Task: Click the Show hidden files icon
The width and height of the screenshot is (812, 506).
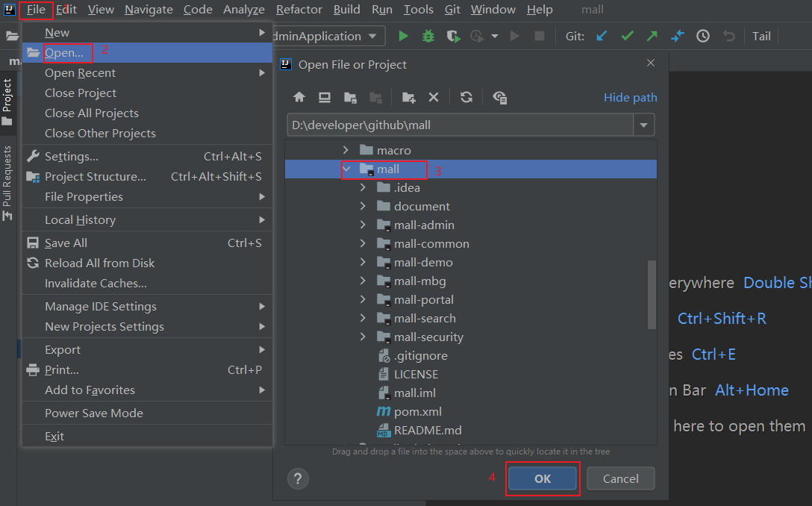Action: coord(500,97)
